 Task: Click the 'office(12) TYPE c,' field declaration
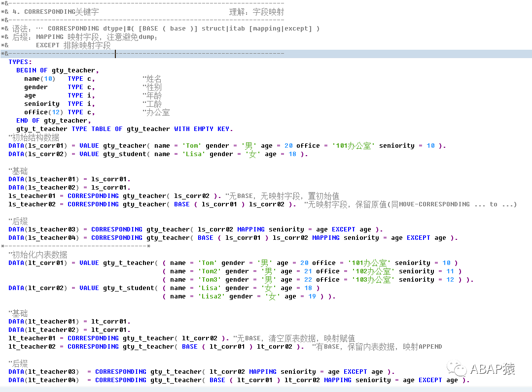point(59,112)
